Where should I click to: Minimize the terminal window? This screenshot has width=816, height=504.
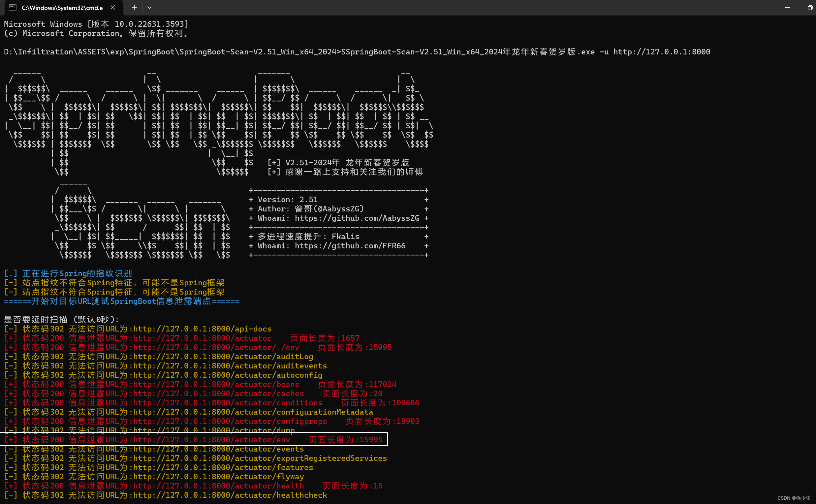(x=787, y=8)
